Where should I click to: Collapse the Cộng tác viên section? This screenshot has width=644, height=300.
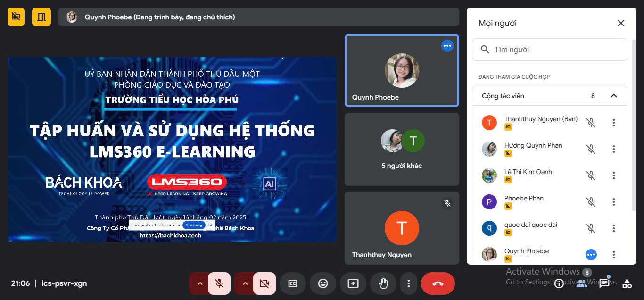click(614, 96)
